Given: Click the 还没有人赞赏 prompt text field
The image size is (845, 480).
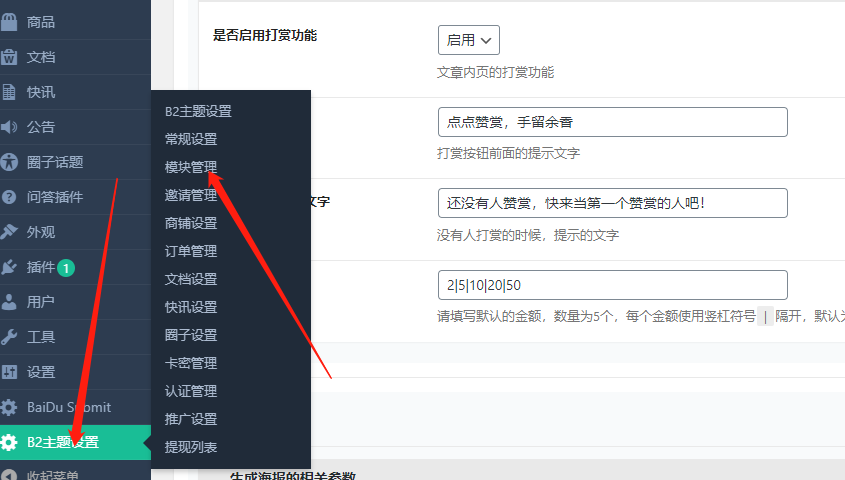Looking at the screenshot, I should tap(612, 203).
